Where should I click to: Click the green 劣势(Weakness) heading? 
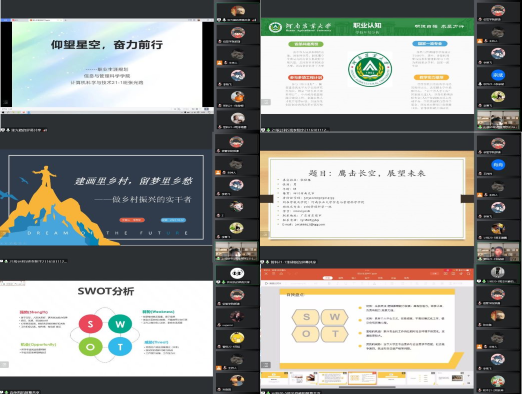click(158, 312)
